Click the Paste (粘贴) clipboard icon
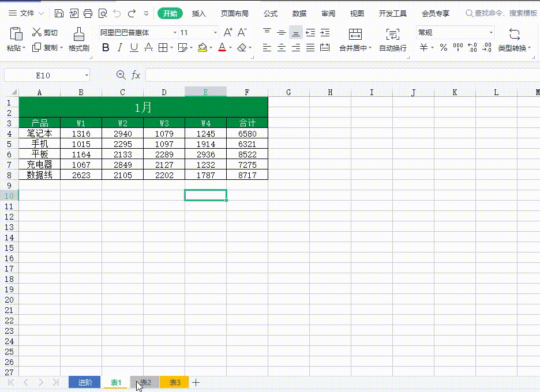The image size is (540, 392). (x=16, y=34)
